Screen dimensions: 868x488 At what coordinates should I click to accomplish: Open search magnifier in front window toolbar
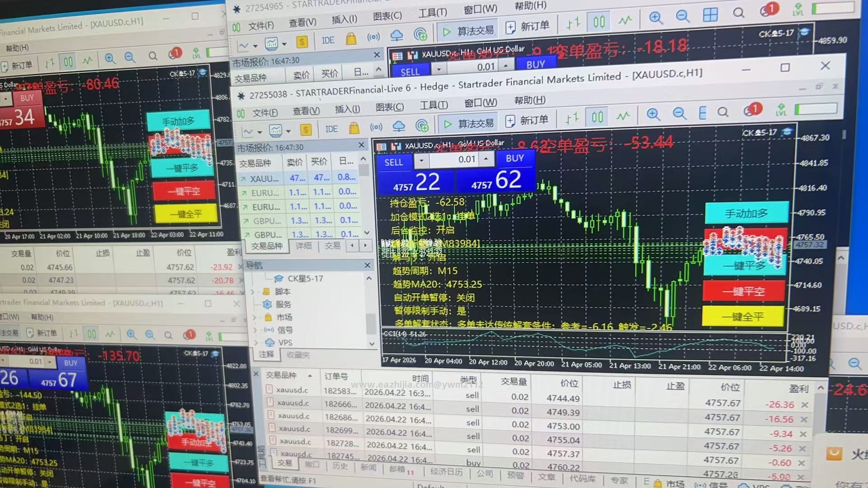(723, 112)
